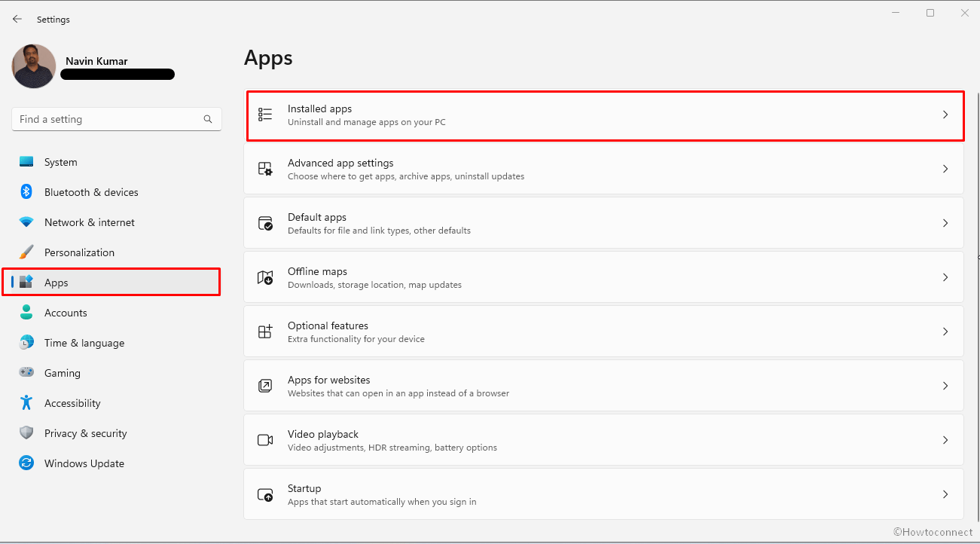This screenshot has width=980, height=544.
Task: Open Accessibility settings
Action: tap(117, 403)
